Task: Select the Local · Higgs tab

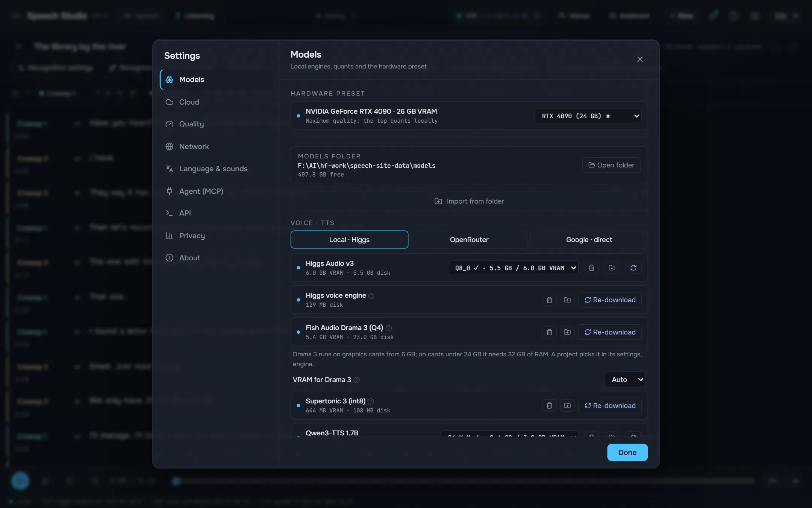Action: point(349,240)
